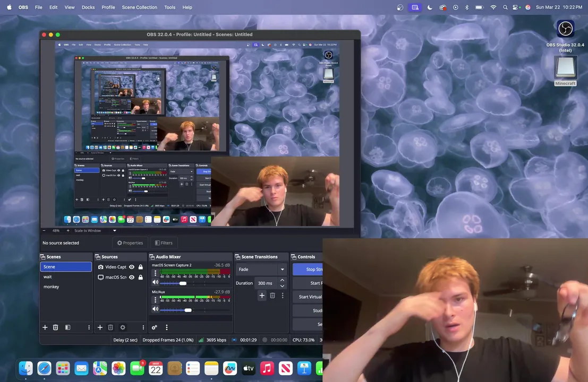Screen dimensions: 588x382
Task: Open Control Center in menu bar
Action: 516,7
